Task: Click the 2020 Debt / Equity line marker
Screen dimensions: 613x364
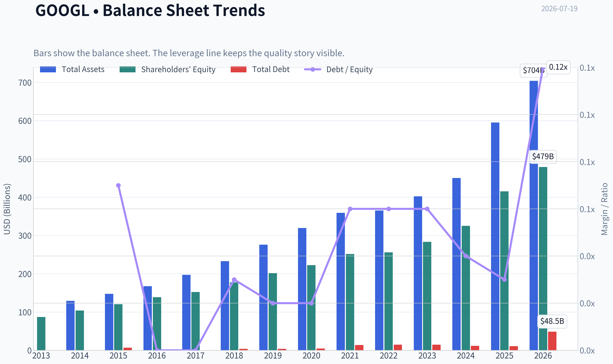Action: tap(311, 303)
